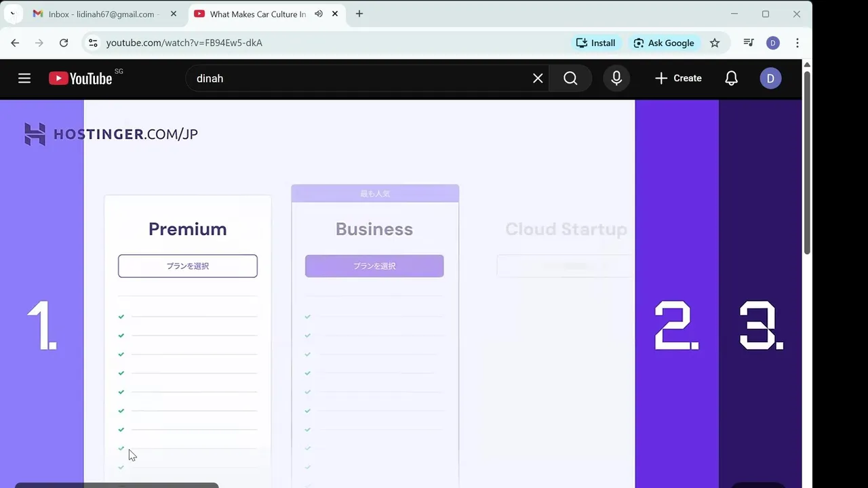Click Ask Google button
This screenshot has height=488, width=868.
click(663, 43)
